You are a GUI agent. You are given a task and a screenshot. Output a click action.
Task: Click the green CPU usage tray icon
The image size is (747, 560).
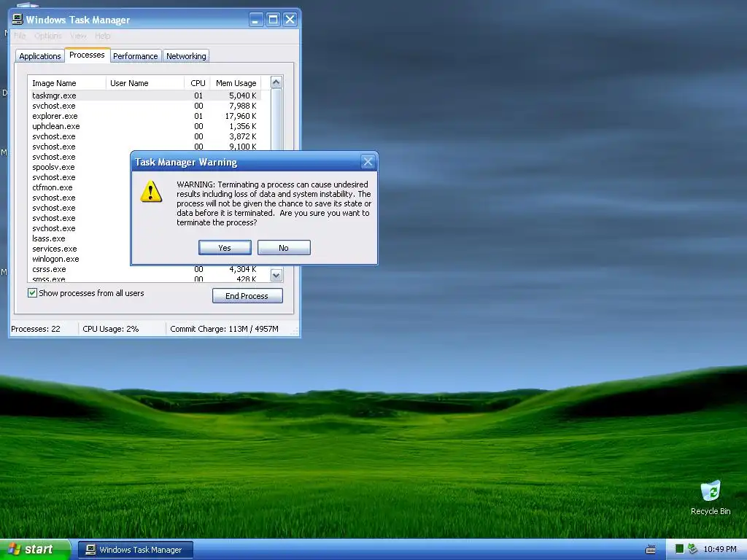679,549
